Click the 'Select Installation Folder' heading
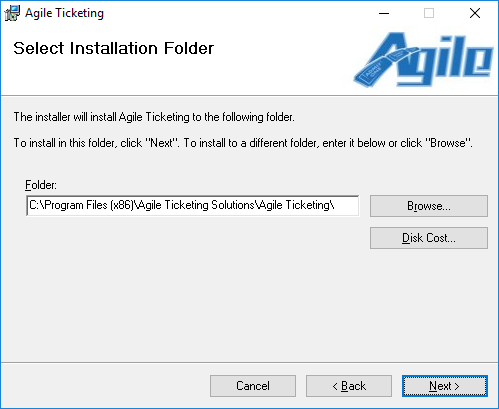Viewport: 499px width, 409px height. (x=113, y=48)
